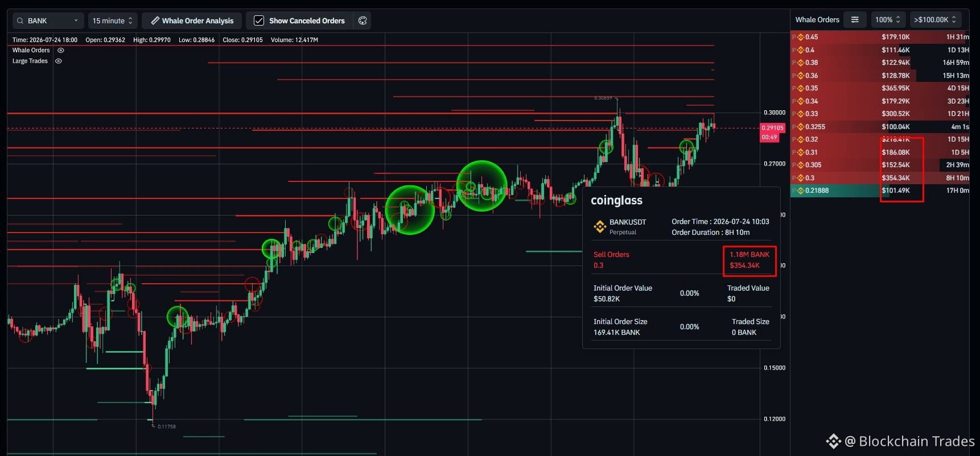Click the $300.52K order value
This screenshot has width=980, height=456.
click(896, 114)
